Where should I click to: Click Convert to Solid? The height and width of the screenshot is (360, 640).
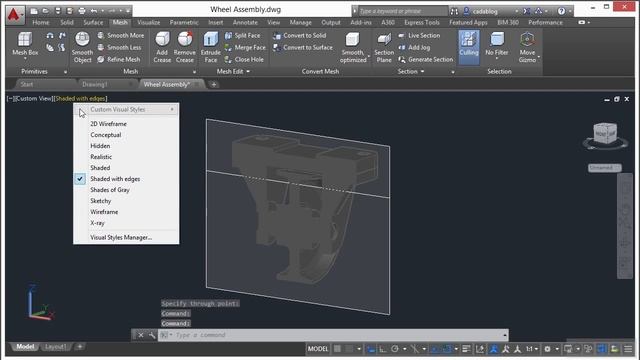click(x=300, y=36)
